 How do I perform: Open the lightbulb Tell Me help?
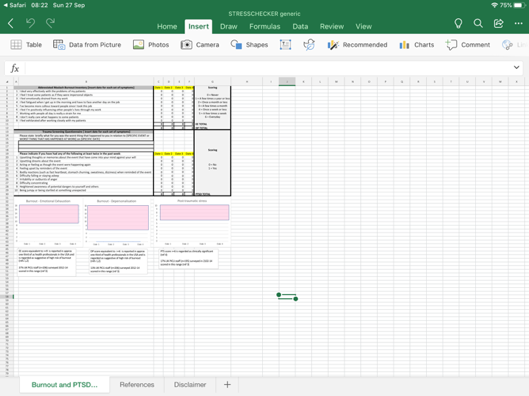tap(458, 23)
